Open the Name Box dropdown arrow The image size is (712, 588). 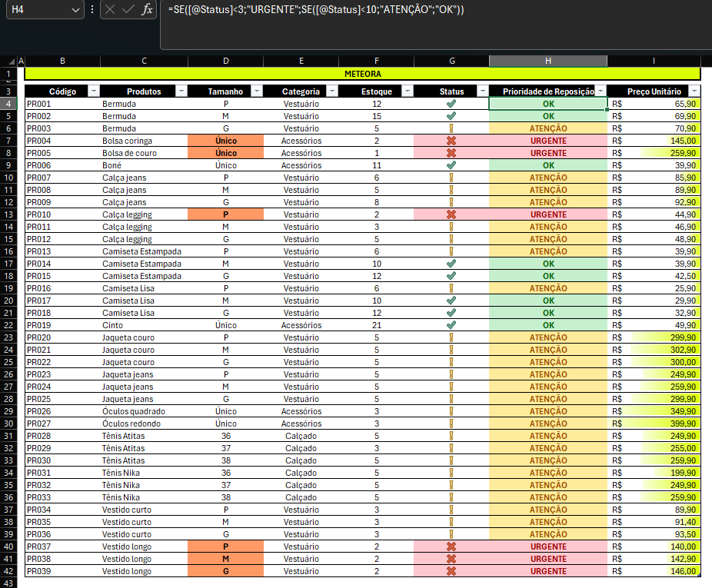point(75,9)
